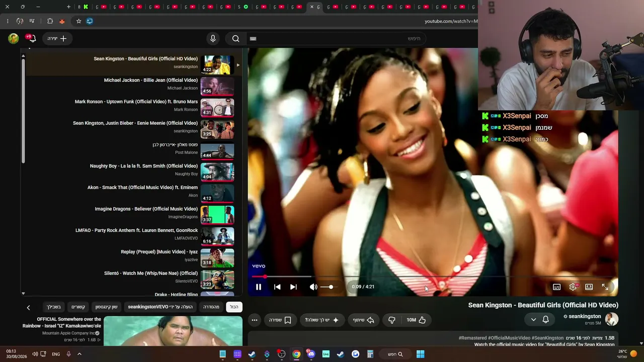644x362 pixels.
Task: Start voice search with the microphone
Action: 213,38
